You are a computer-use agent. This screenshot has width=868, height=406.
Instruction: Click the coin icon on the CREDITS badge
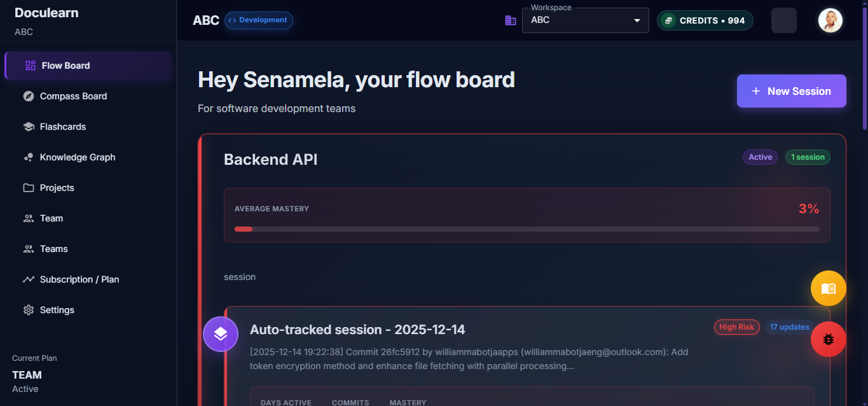point(668,20)
